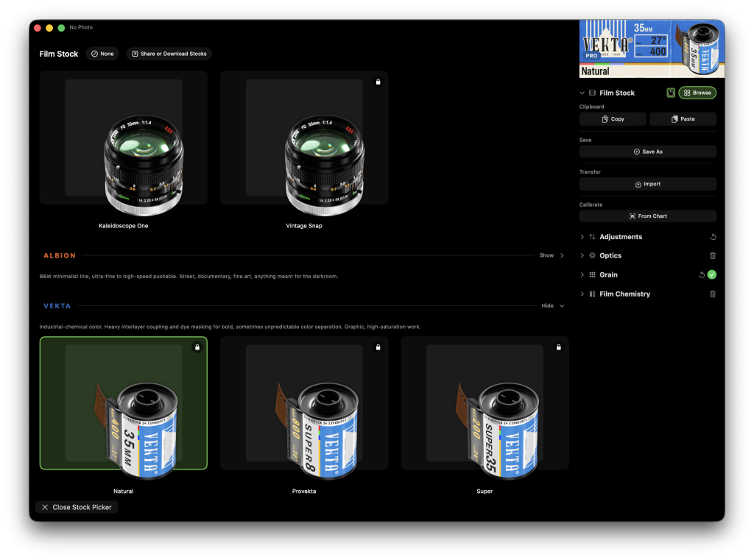This screenshot has height=560, width=754.
Task: Click the Optics lens icon
Action: pos(593,256)
